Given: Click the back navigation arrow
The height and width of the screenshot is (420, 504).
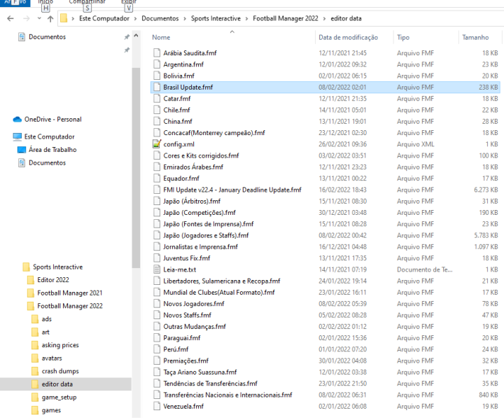Looking at the screenshot, I should coord(10,18).
